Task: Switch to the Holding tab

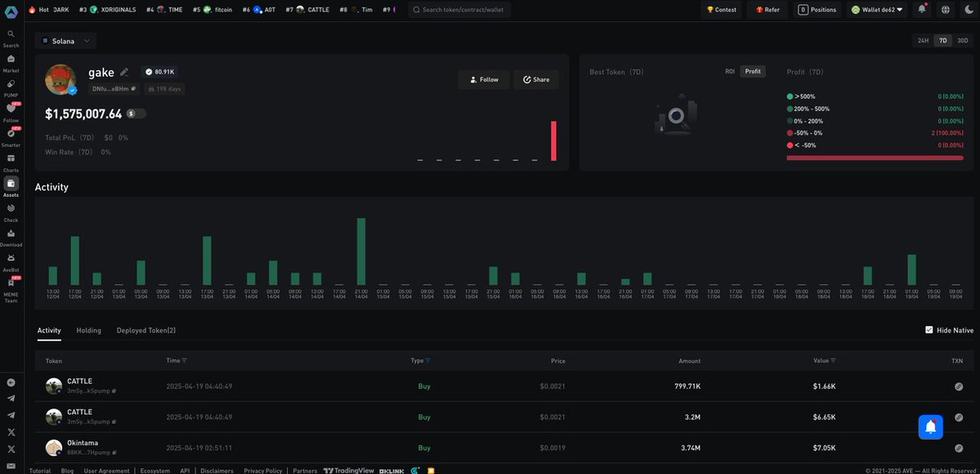Action: click(88, 330)
